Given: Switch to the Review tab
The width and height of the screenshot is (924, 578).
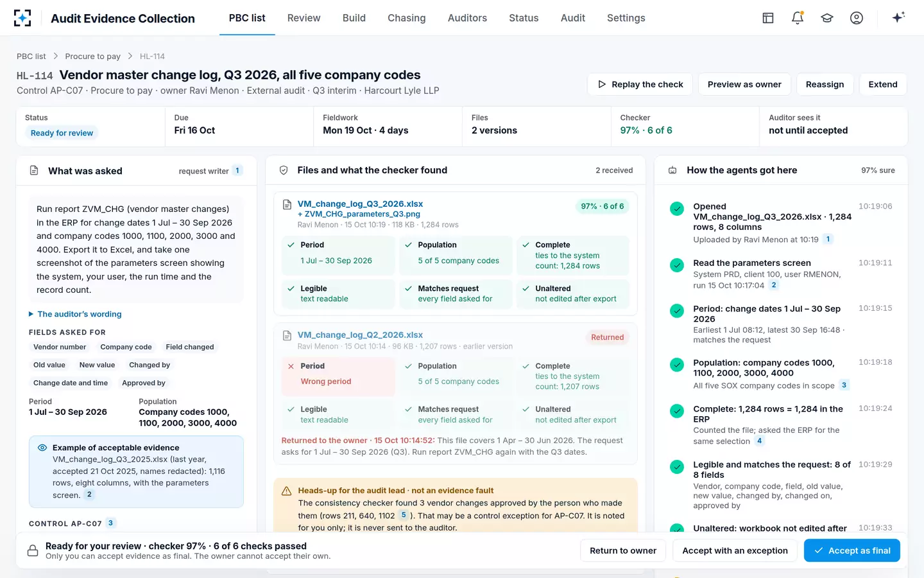Looking at the screenshot, I should (x=304, y=18).
